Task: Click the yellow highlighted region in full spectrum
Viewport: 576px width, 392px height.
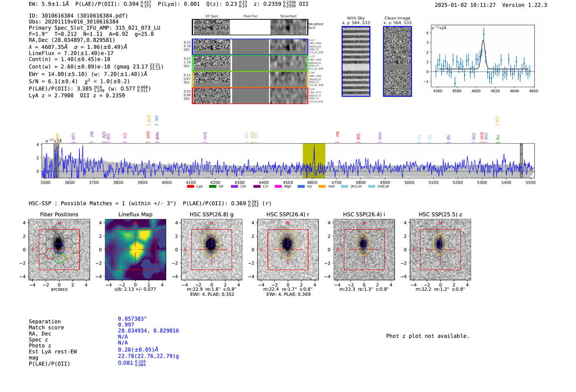Action: click(314, 160)
